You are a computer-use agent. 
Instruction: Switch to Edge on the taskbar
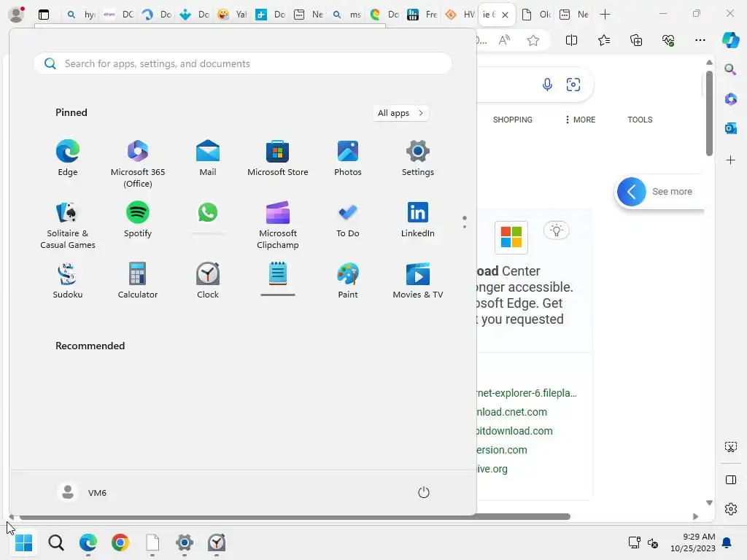point(88,542)
